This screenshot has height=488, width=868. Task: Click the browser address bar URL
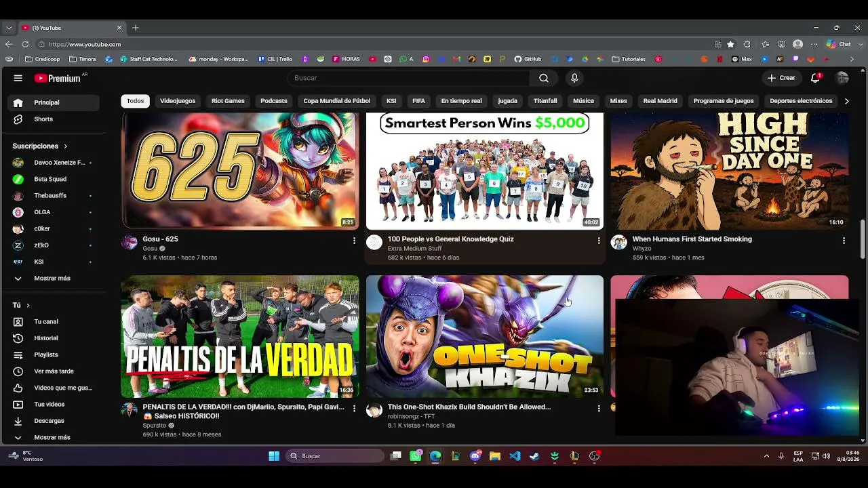[85, 44]
